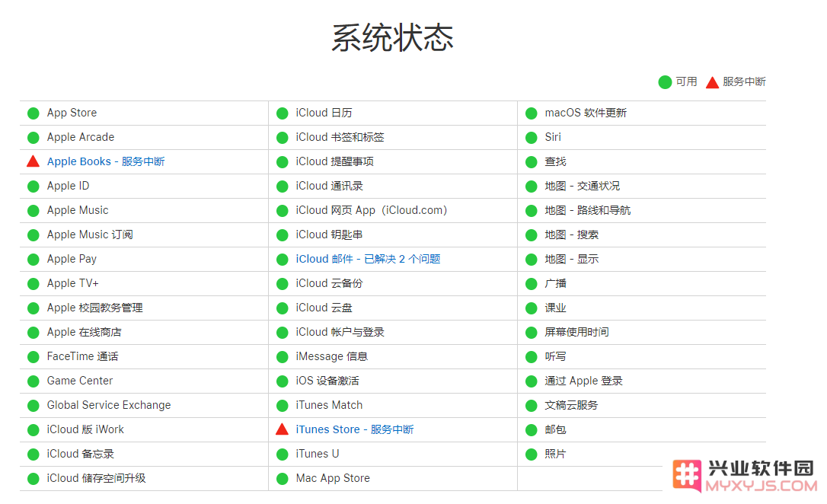Click the green status dot beside Apple Pay
The image size is (827, 504).
(x=34, y=260)
